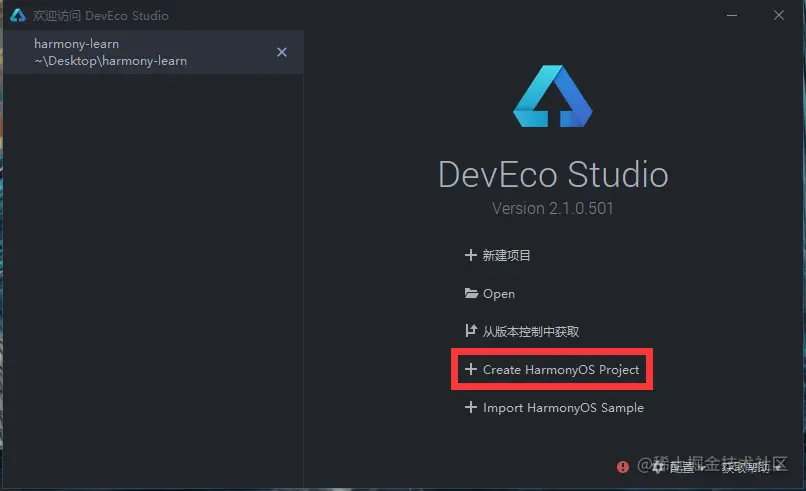Click the Open folder option
Screen dimensions: 806x491
pyautogui.click(x=489, y=294)
